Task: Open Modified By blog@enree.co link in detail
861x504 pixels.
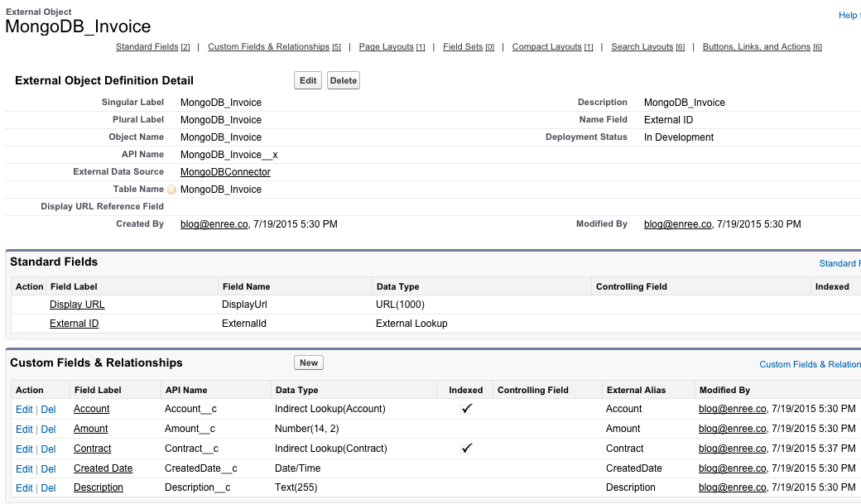Action: [677, 224]
